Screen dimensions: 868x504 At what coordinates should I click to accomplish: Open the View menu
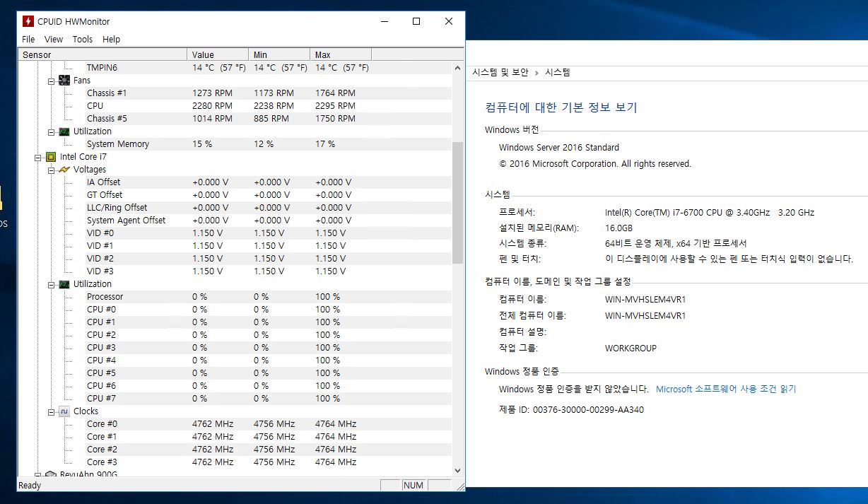click(54, 40)
